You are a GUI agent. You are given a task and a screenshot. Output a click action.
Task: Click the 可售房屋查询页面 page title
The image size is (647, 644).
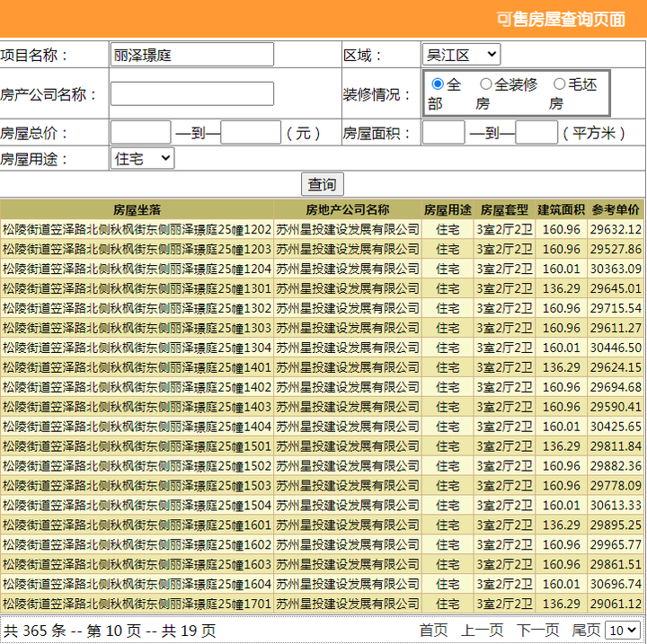(561, 20)
